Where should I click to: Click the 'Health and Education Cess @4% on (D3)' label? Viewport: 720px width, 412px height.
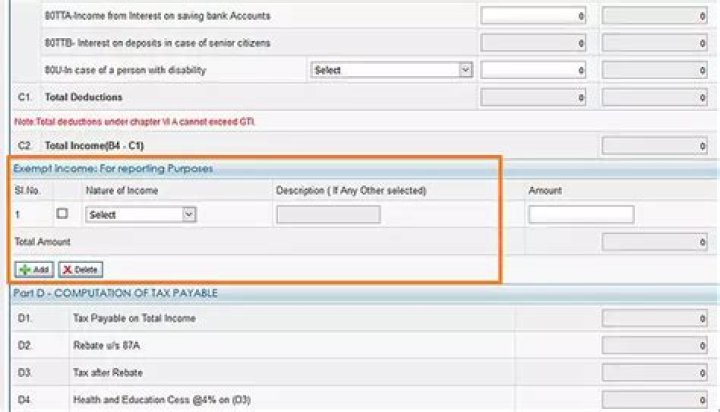click(162, 400)
